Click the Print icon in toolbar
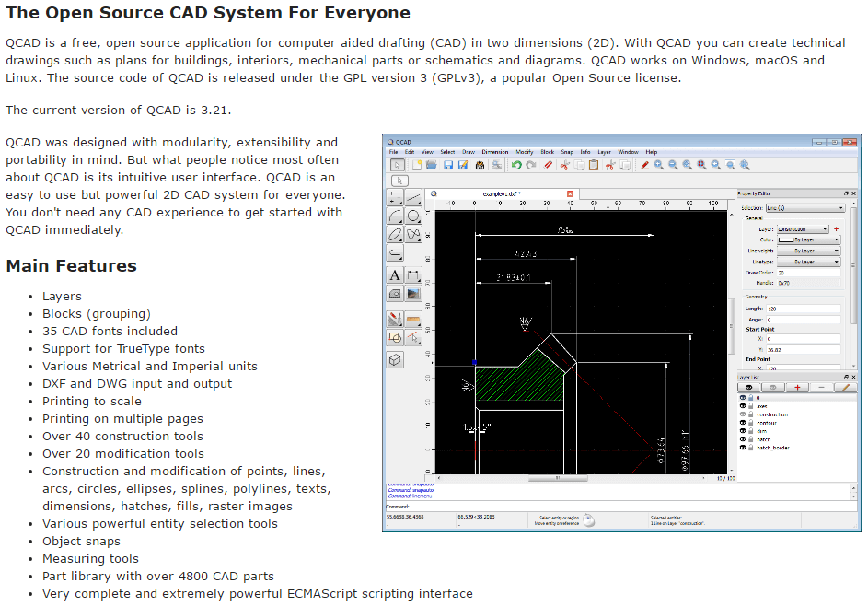Viewport: 868px width, 607px height. pos(496,165)
